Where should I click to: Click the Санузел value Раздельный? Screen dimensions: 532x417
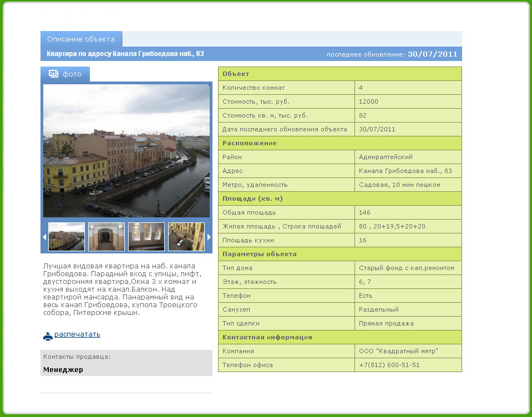point(379,309)
